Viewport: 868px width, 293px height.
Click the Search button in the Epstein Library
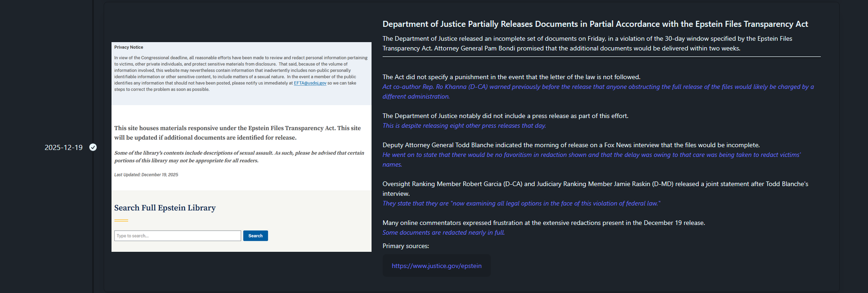point(255,236)
